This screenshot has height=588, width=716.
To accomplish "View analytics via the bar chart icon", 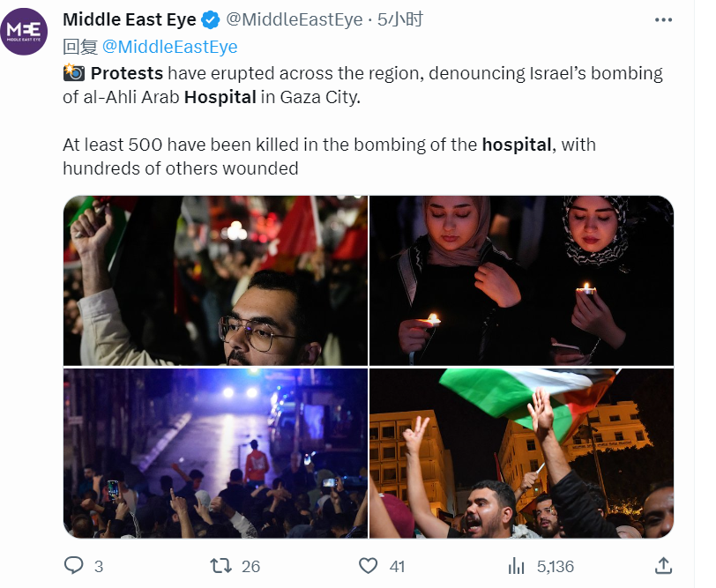I will point(517,566).
